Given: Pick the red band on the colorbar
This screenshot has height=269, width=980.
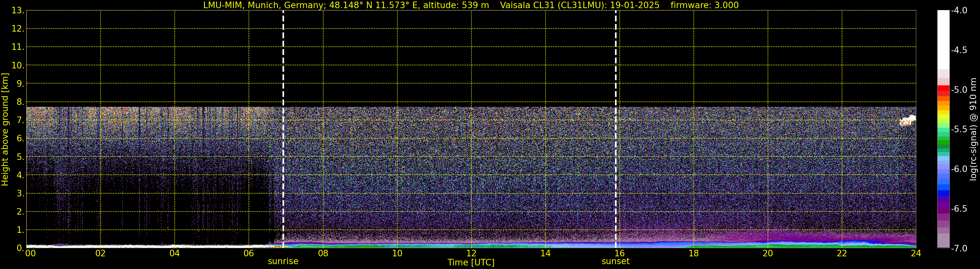Looking at the screenshot, I should [x=943, y=89].
